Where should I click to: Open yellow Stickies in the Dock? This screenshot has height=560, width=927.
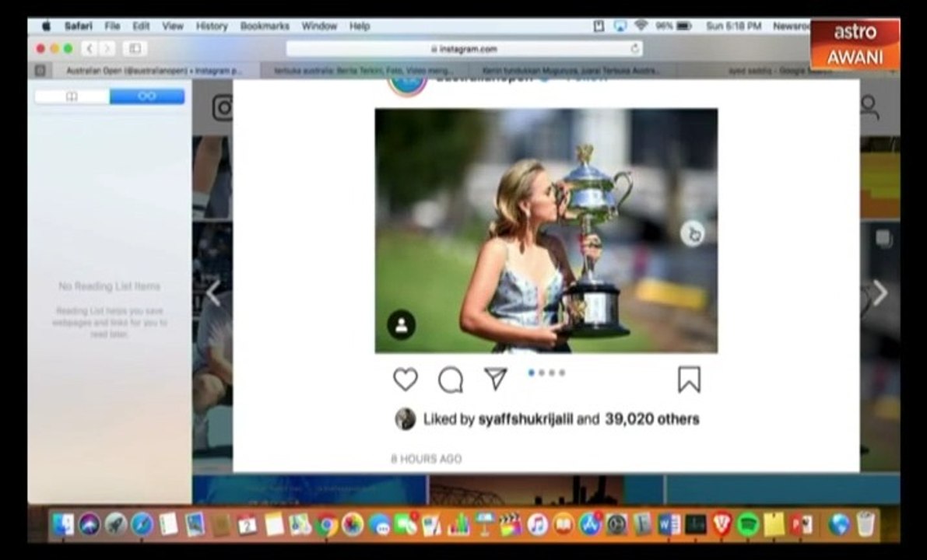[x=774, y=524]
